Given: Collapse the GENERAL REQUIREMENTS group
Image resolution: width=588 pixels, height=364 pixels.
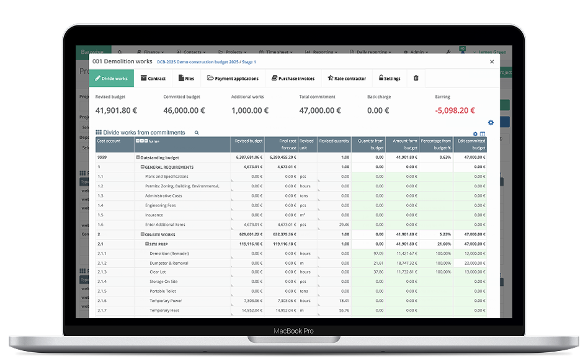Looking at the screenshot, I should pyautogui.click(x=143, y=167).
